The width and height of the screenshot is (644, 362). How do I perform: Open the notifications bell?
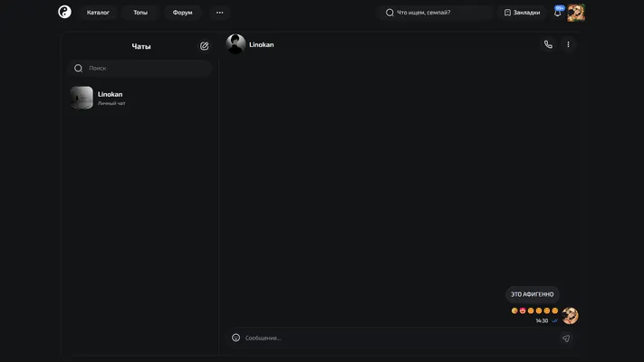point(557,13)
